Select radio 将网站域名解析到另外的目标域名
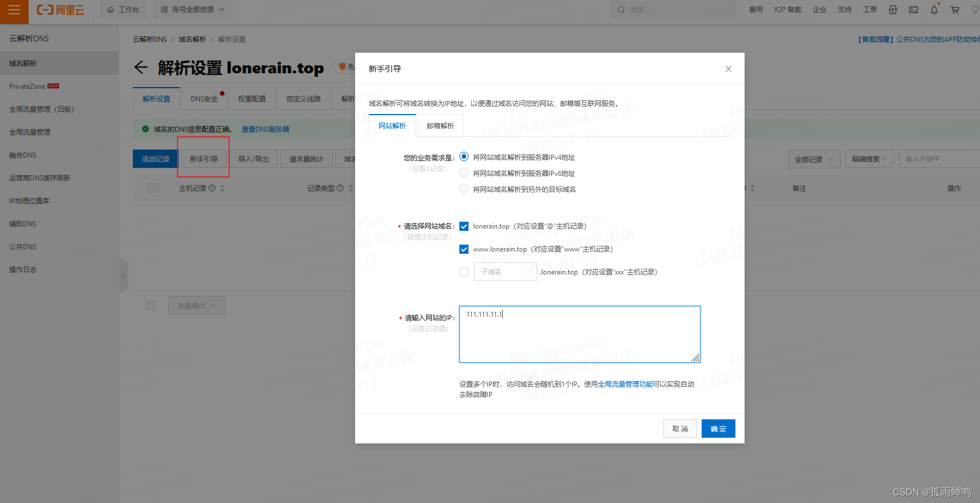This screenshot has width=980, height=503. (x=464, y=189)
